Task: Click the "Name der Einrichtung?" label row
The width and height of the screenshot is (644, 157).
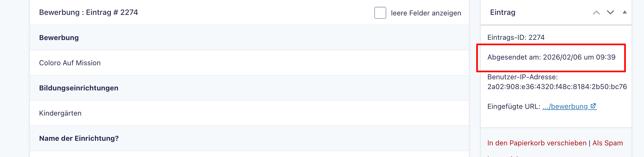Action: coord(79,138)
